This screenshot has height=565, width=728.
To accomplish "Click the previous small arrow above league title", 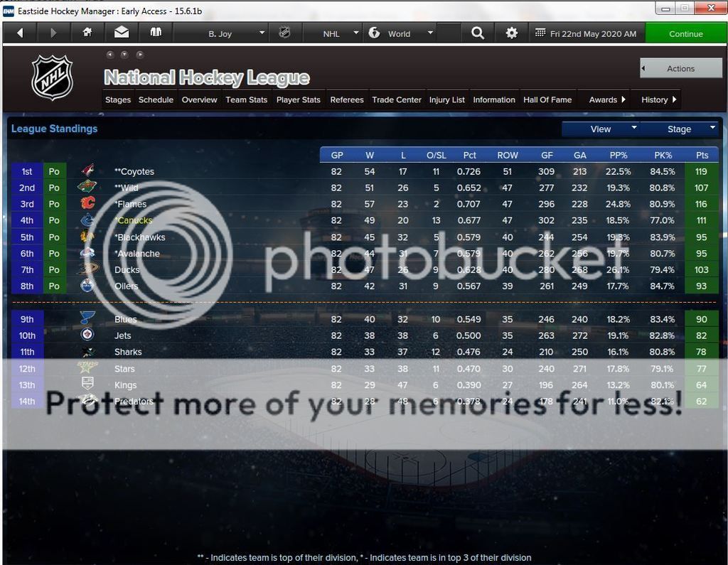I will (110, 54).
